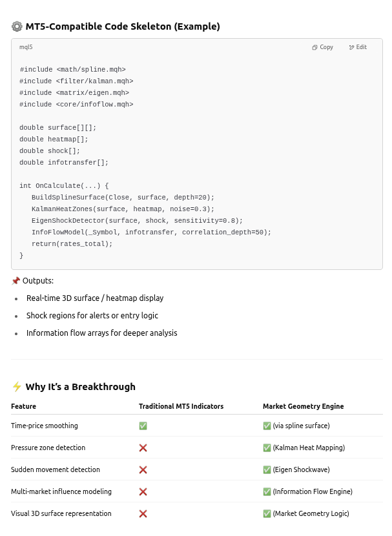Click the gear icon beside the MT5-Compatible heading
Viewport: 392px width, 536px height.
click(x=17, y=26)
